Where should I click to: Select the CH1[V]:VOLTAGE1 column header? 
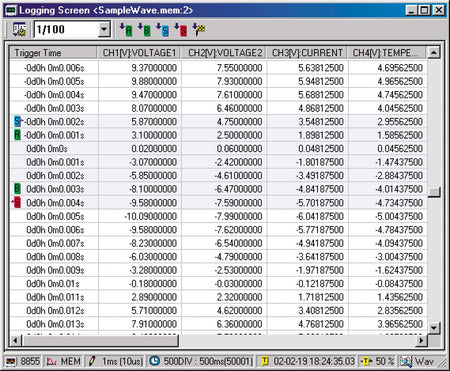click(139, 53)
